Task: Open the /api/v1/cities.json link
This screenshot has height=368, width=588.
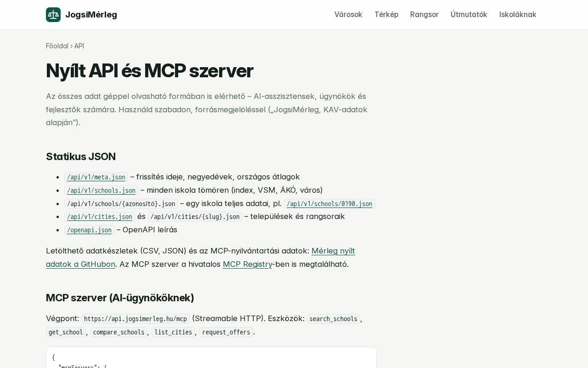Action: point(100,217)
